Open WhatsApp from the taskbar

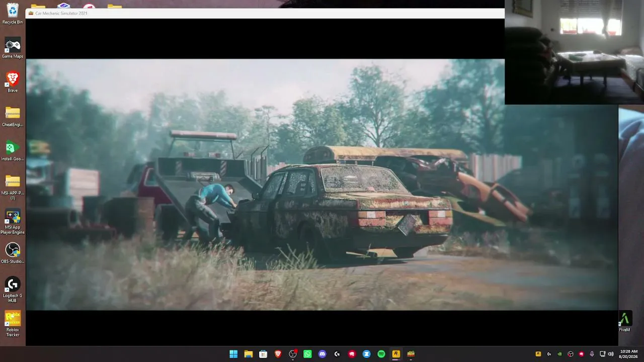tap(307, 354)
